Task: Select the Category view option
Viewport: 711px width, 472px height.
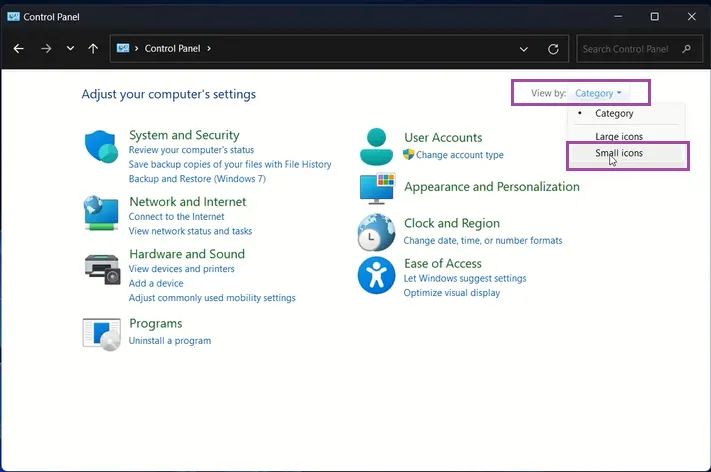Action: [614, 113]
